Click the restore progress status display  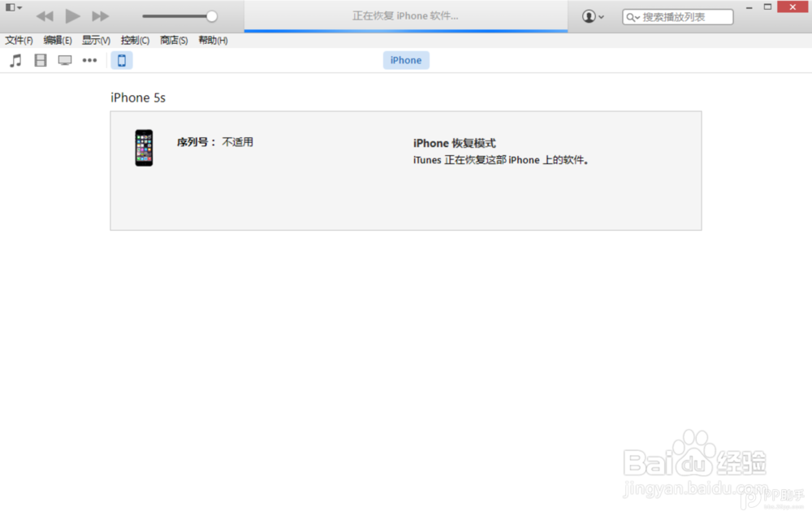click(x=405, y=16)
